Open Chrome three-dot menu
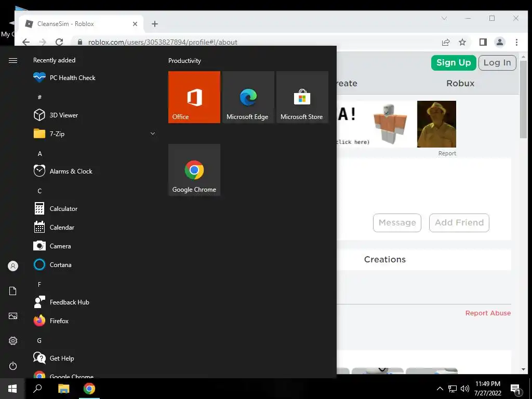 [x=516, y=42]
